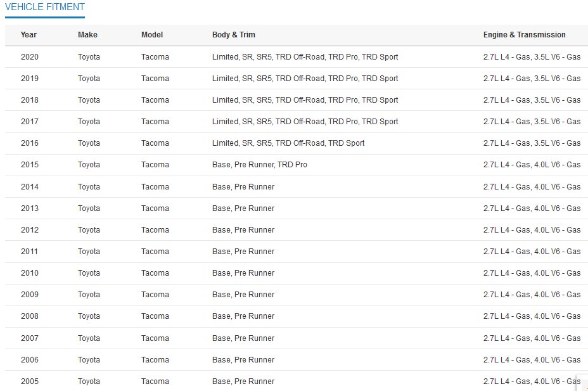The height and width of the screenshot is (391, 588).
Task: Click the 2020 row's engine cell
Action: click(532, 57)
